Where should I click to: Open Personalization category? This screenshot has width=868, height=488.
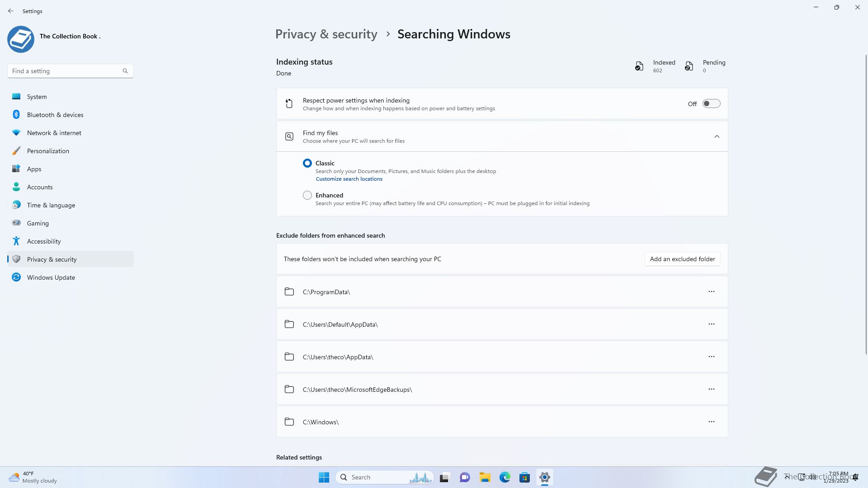pyautogui.click(x=71, y=151)
